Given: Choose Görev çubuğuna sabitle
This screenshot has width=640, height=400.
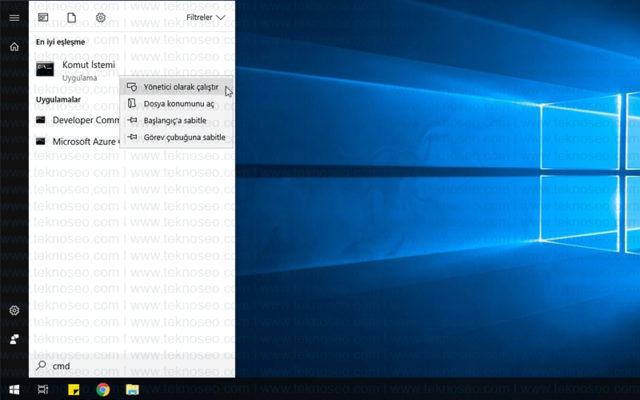Looking at the screenshot, I should coord(176,137).
